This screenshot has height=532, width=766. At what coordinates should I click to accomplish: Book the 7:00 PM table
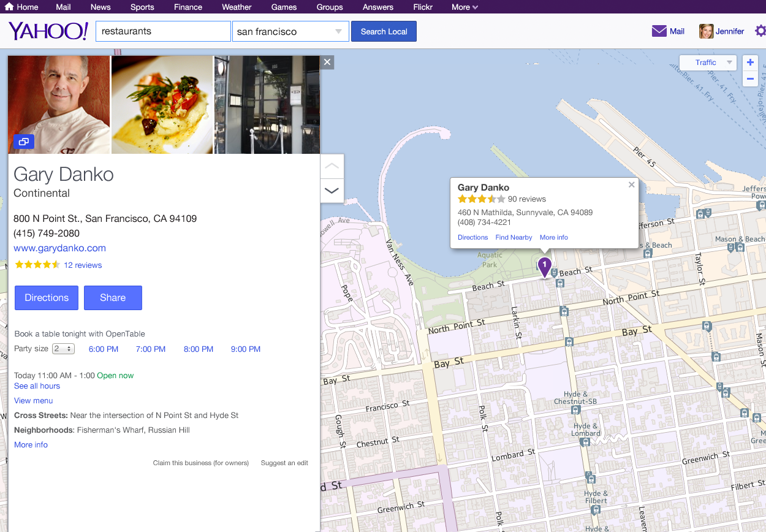point(151,349)
